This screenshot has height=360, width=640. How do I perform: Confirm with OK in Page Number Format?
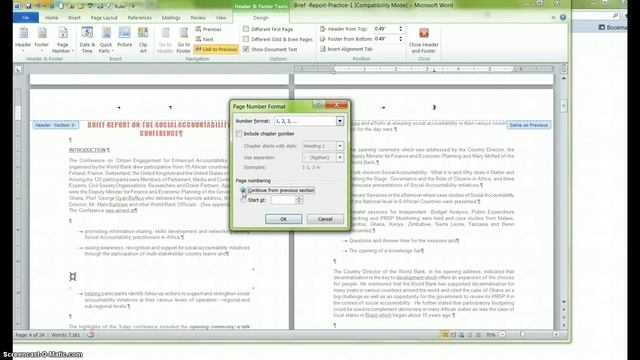[x=284, y=219]
